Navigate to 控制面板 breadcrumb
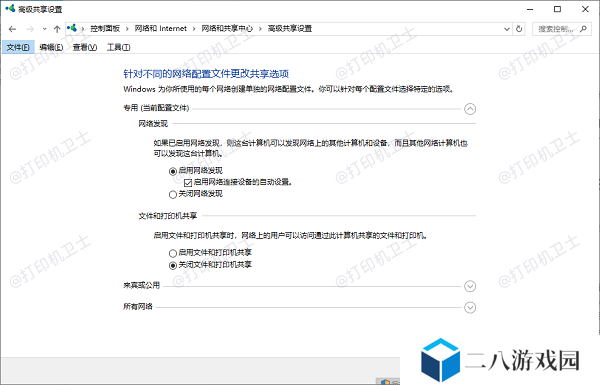This screenshot has width=600, height=385. coord(105,29)
